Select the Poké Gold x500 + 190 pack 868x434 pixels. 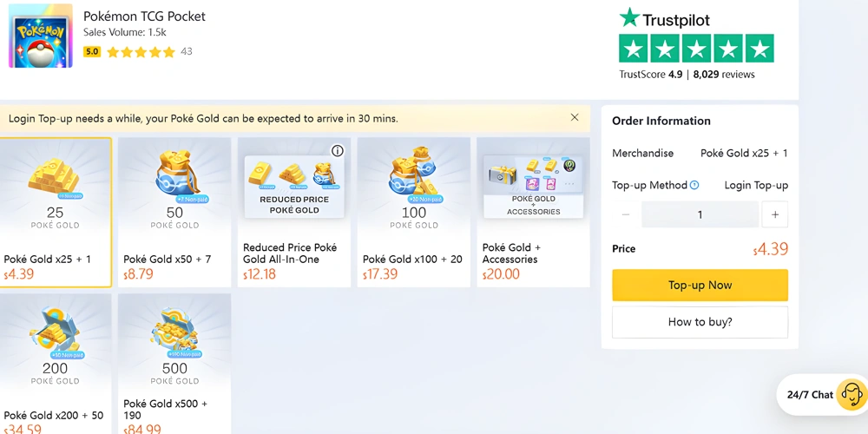tap(174, 363)
